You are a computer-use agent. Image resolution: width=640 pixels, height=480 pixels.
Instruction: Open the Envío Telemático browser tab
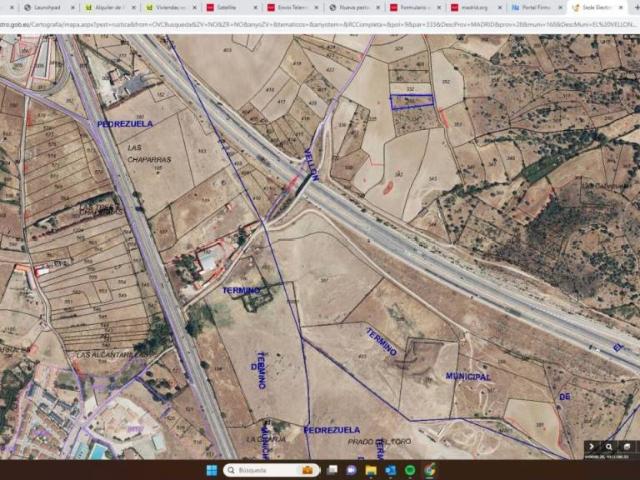point(293,7)
